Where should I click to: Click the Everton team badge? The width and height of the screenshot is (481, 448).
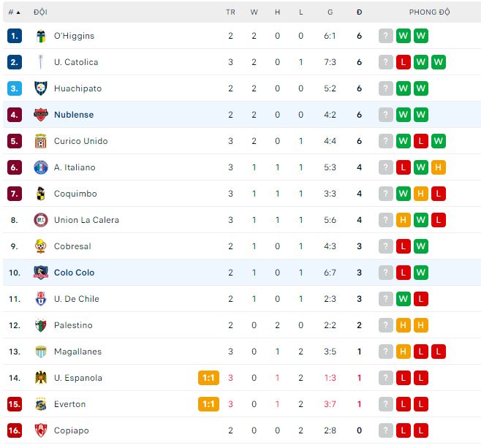click(x=41, y=404)
